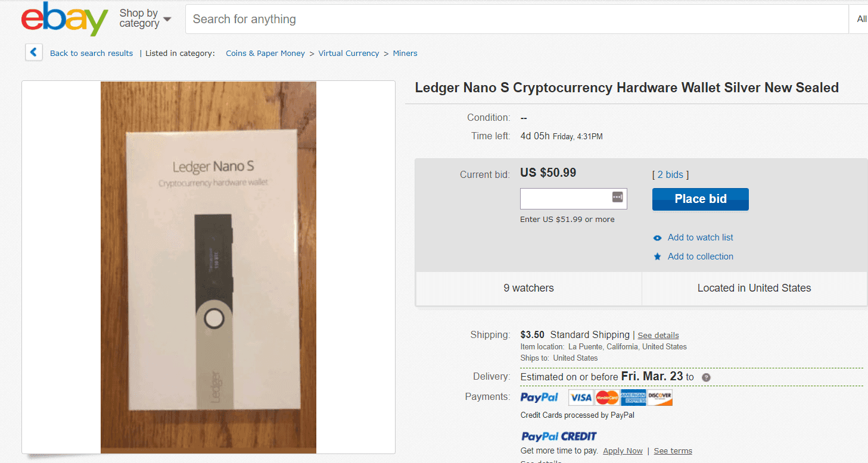Click the eBay logo
This screenshot has width=868, height=463.
[x=65, y=20]
